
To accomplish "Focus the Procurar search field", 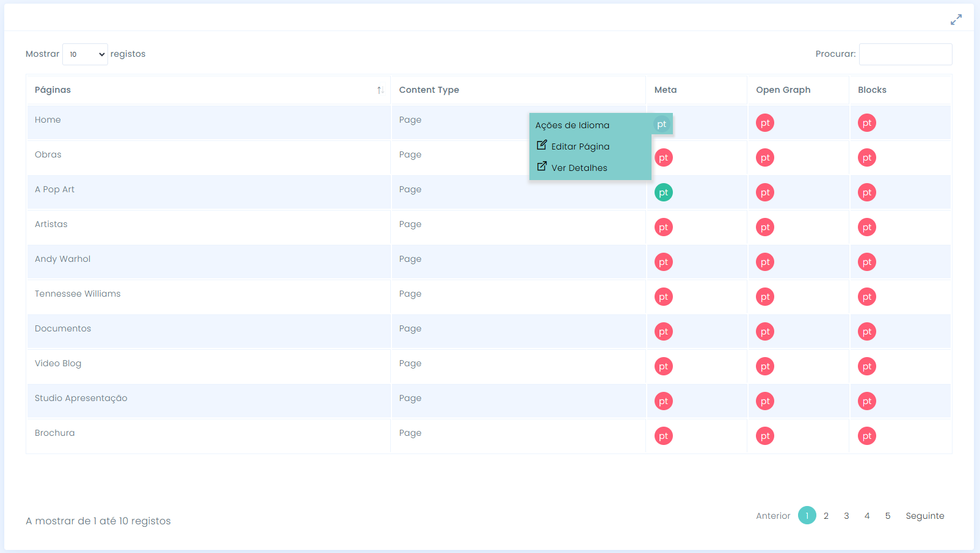I will [x=905, y=54].
